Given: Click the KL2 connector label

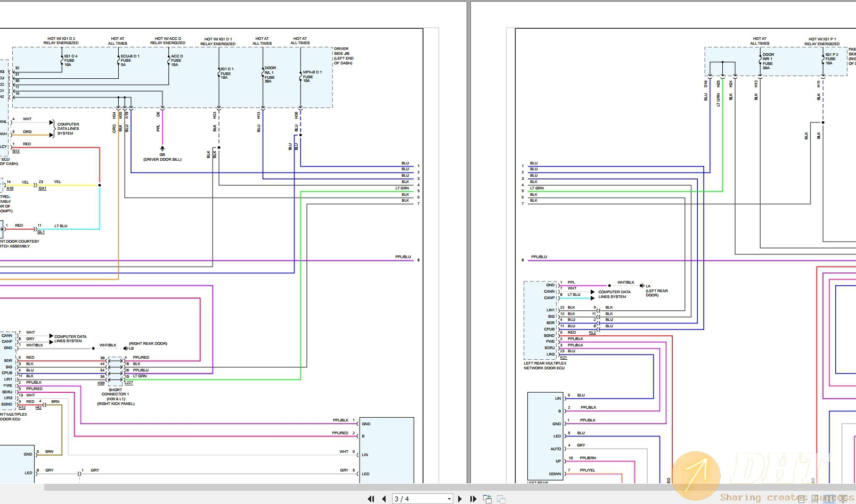Looking at the screenshot, I should (592, 333).
